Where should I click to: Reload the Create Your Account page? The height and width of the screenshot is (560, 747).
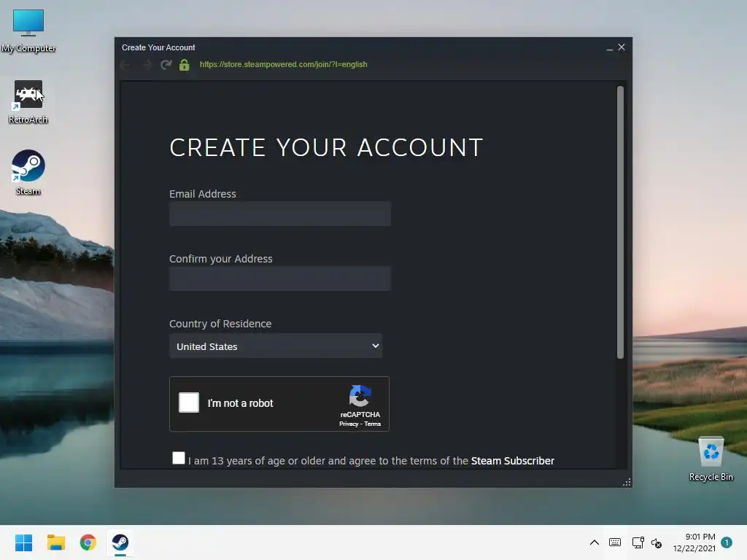166,65
